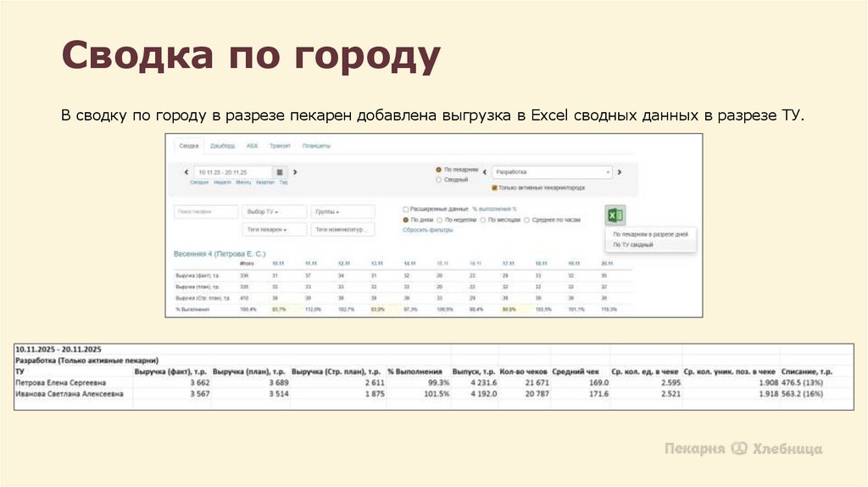Select the По неделям radio option
The height and width of the screenshot is (487, 868).
pyautogui.click(x=440, y=220)
